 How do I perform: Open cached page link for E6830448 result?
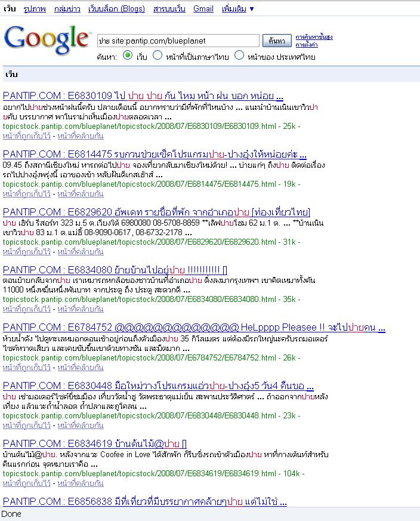click(x=27, y=426)
